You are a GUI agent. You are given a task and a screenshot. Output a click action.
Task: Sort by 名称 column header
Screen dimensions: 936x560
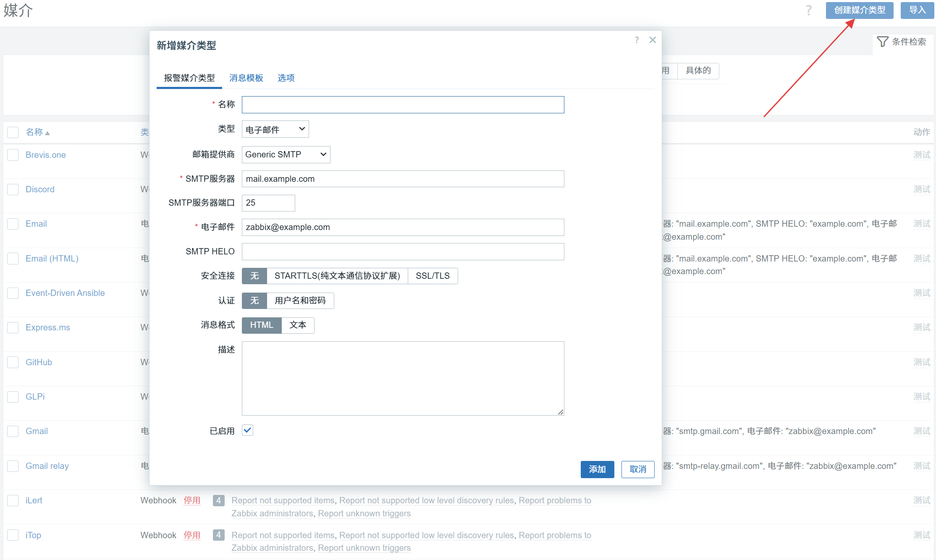click(x=37, y=132)
